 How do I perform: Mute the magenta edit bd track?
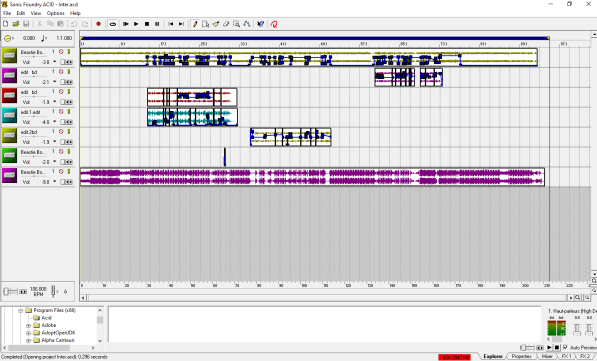point(61,72)
